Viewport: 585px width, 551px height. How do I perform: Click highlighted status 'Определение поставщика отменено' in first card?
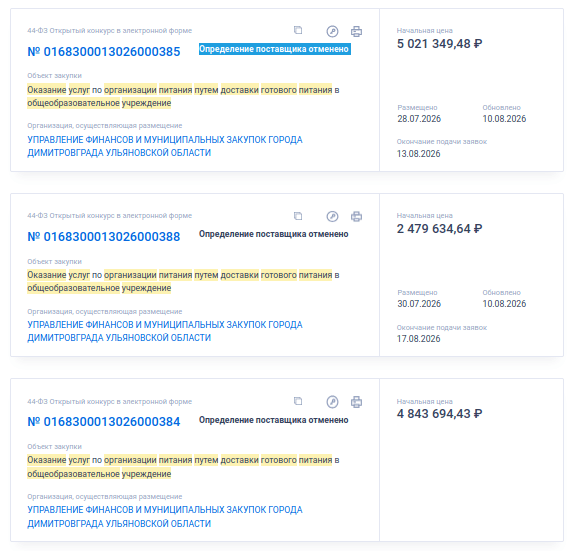point(275,49)
